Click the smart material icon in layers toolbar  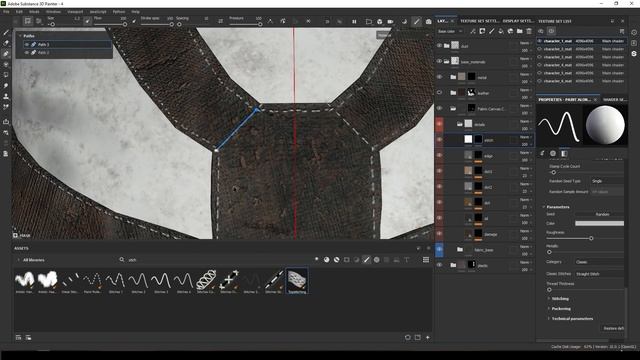click(510, 31)
